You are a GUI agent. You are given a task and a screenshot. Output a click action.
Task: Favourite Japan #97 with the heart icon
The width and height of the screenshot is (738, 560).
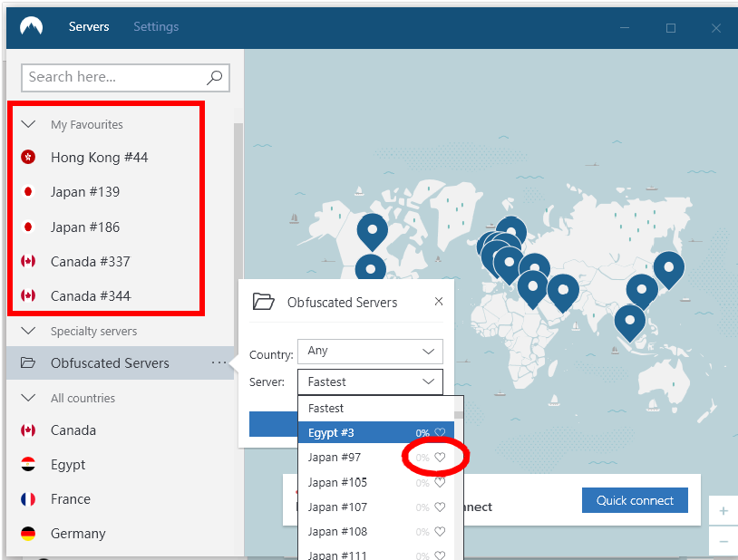[440, 458]
